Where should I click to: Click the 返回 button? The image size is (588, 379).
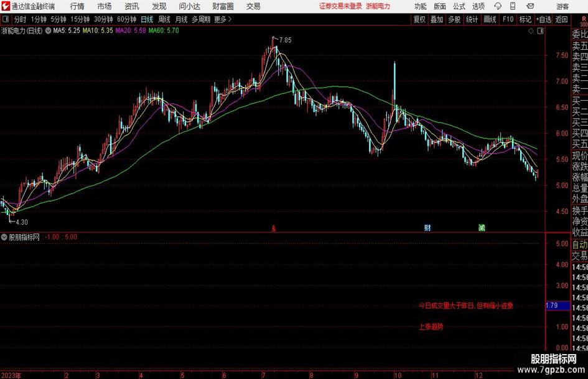561,19
